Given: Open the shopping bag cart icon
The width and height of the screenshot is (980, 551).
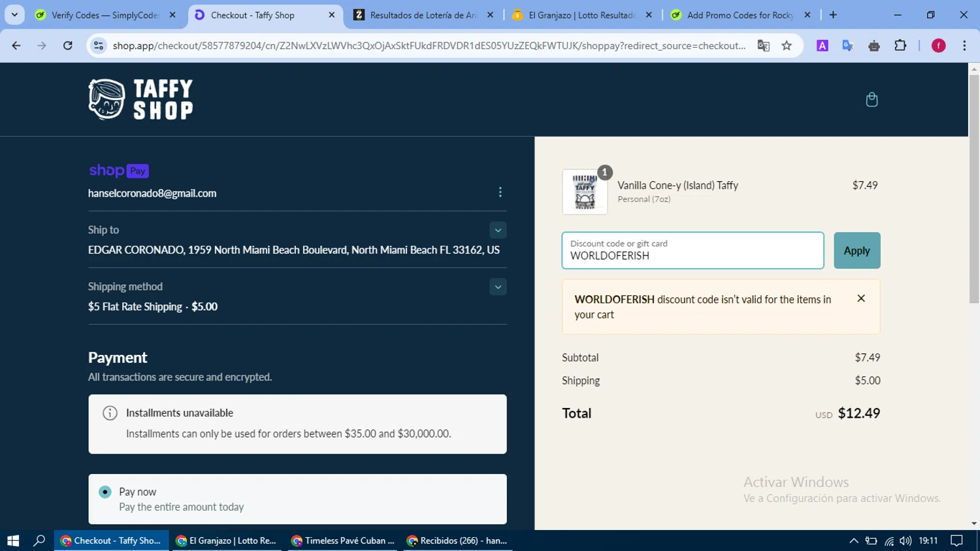Looking at the screenshot, I should click(x=872, y=99).
